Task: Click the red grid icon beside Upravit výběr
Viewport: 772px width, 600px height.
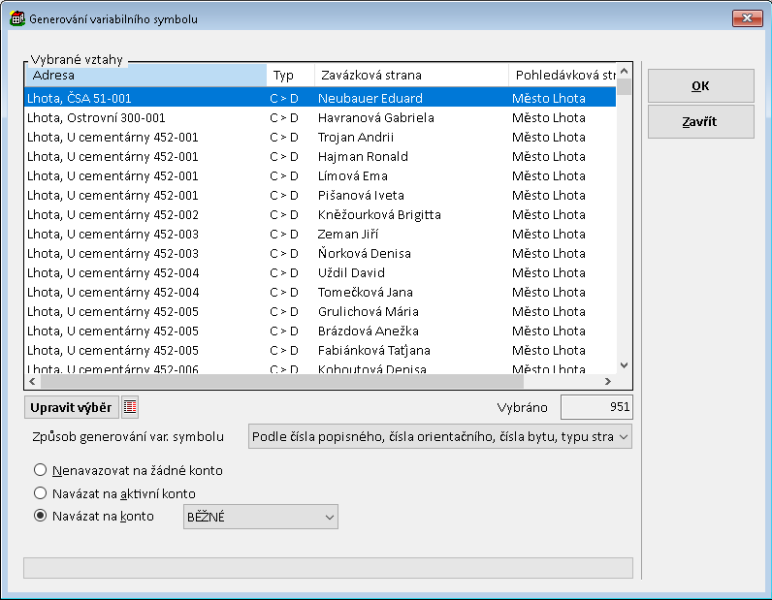Action: (131, 407)
